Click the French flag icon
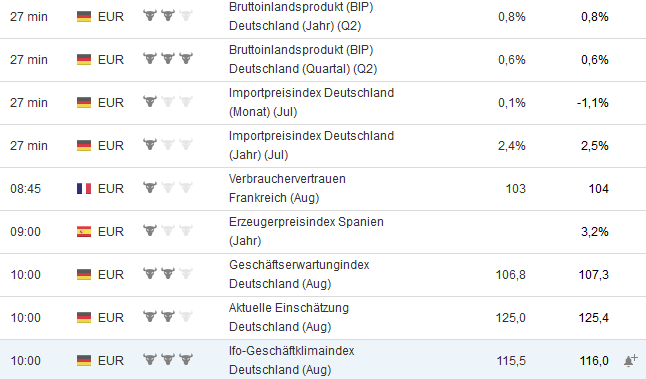 tap(84, 189)
